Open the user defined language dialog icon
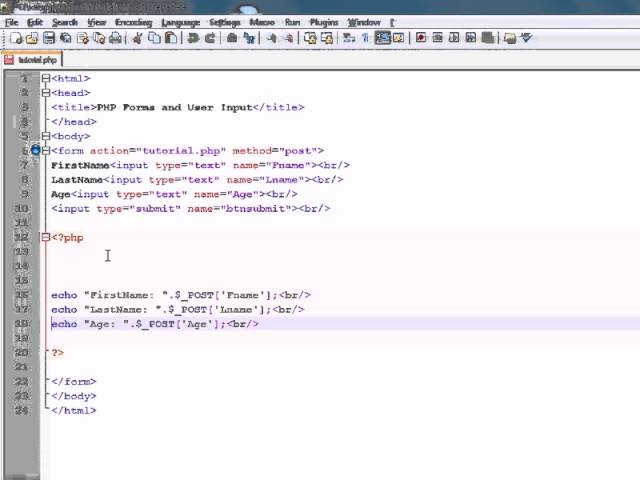The width and height of the screenshot is (640, 480). click(399, 38)
